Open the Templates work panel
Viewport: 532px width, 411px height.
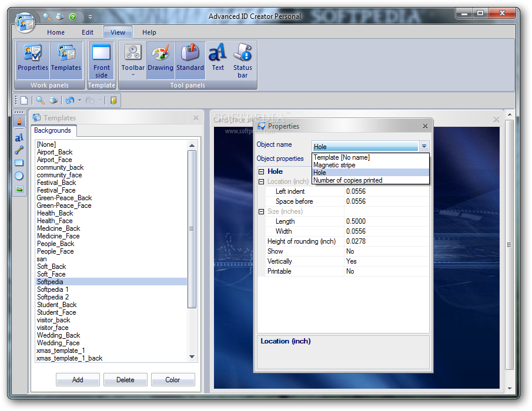(x=66, y=60)
